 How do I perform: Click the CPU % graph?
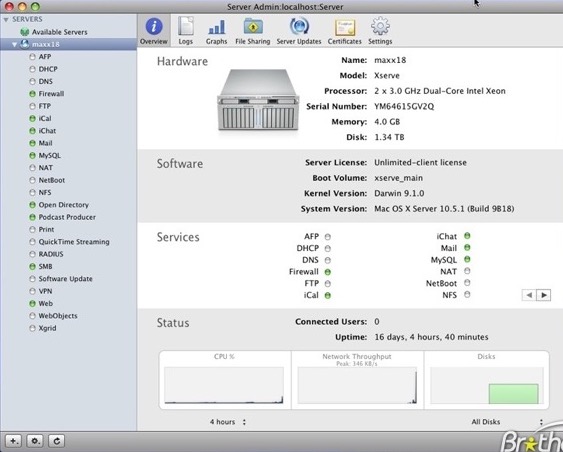224,385
